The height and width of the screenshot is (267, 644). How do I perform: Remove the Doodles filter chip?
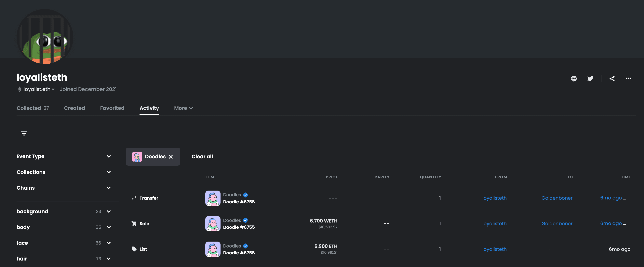coord(171,157)
